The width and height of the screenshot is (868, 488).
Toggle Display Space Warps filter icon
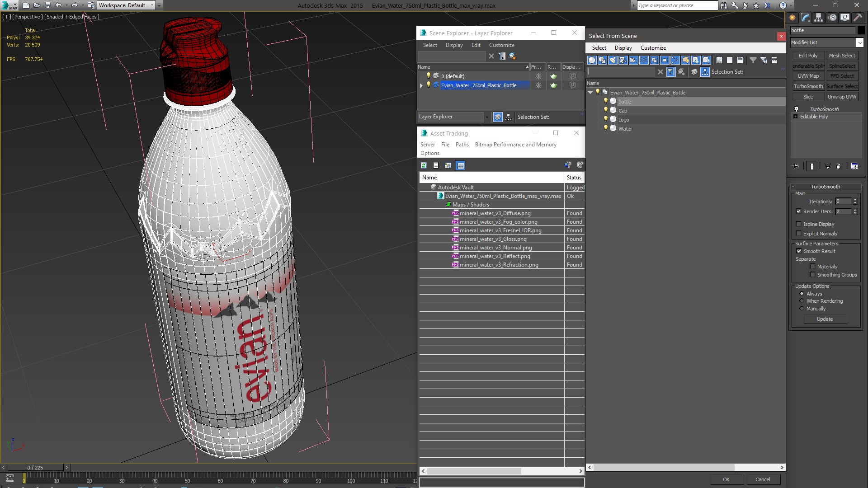pyautogui.click(x=644, y=60)
